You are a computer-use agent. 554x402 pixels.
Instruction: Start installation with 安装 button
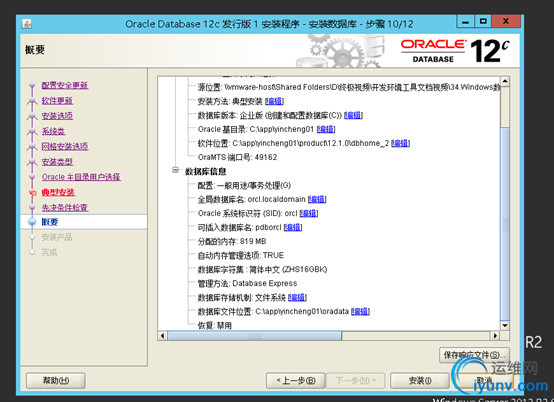[420, 380]
